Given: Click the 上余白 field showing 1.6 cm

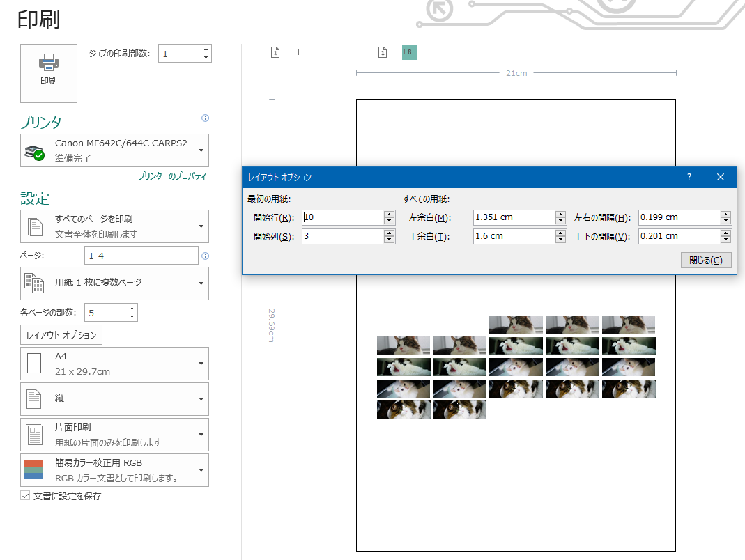Looking at the screenshot, I should click(514, 237).
